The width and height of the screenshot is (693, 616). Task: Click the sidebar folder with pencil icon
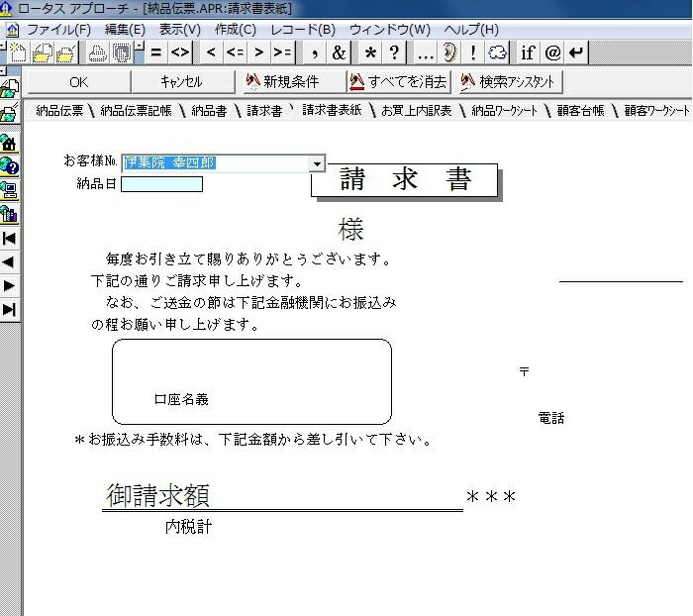tap(10, 112)
